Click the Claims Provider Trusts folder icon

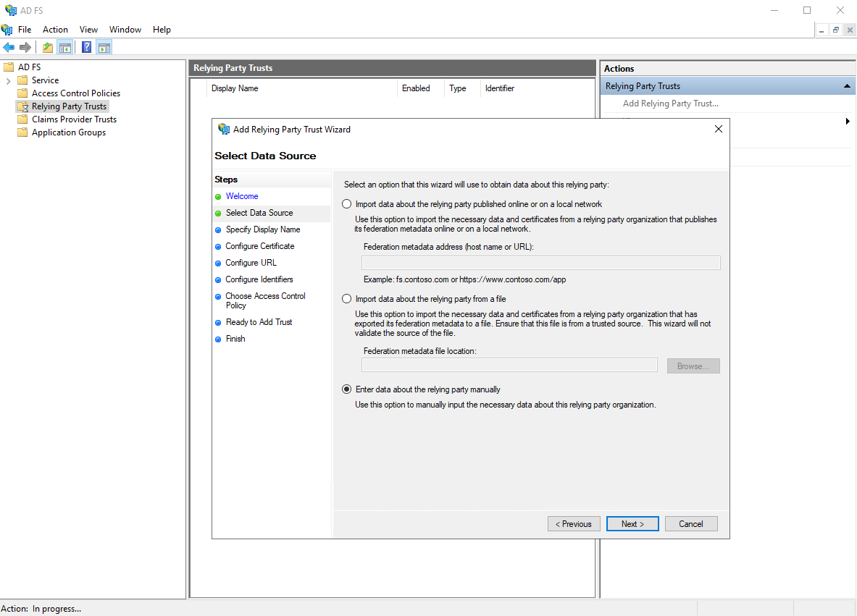click(22, 119)
